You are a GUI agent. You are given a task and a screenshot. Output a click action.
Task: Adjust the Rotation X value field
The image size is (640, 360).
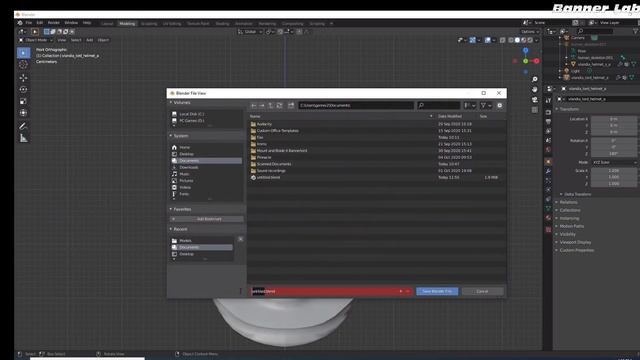[613, 141]
